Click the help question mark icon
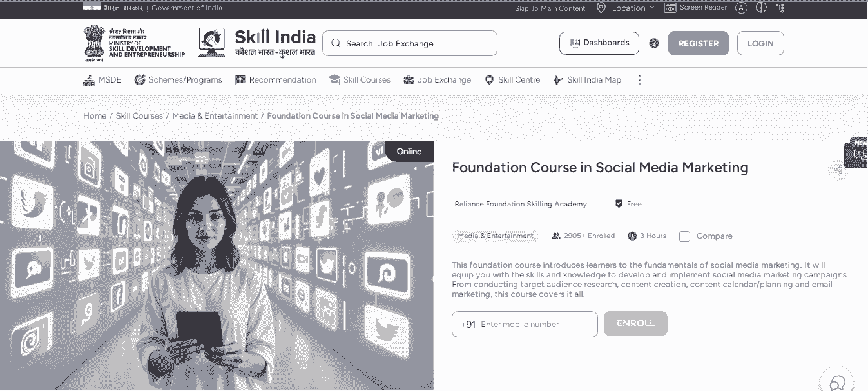Image resolution: width=868 pixels, height=391 pixels. pos(654,43)
